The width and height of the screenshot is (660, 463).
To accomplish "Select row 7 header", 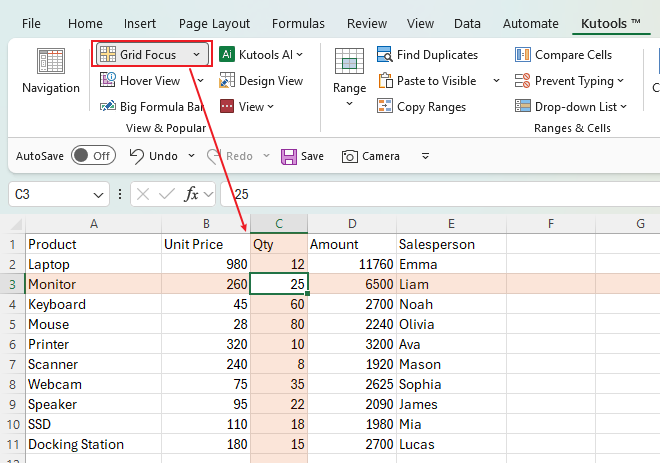I will (x=13, y=364).
